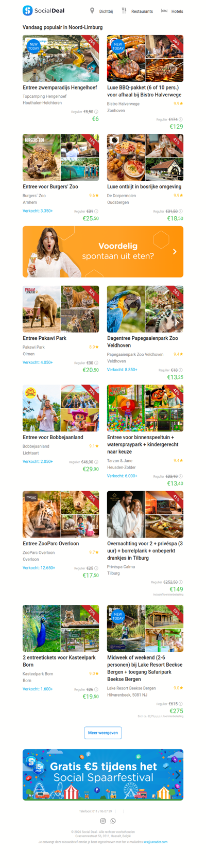The width and height of the screenshot is (206, 868).
Task: Click the arrow on Voordelig spontaan uit eten banner
Action: pyautogui.click(x=175, y=252)
